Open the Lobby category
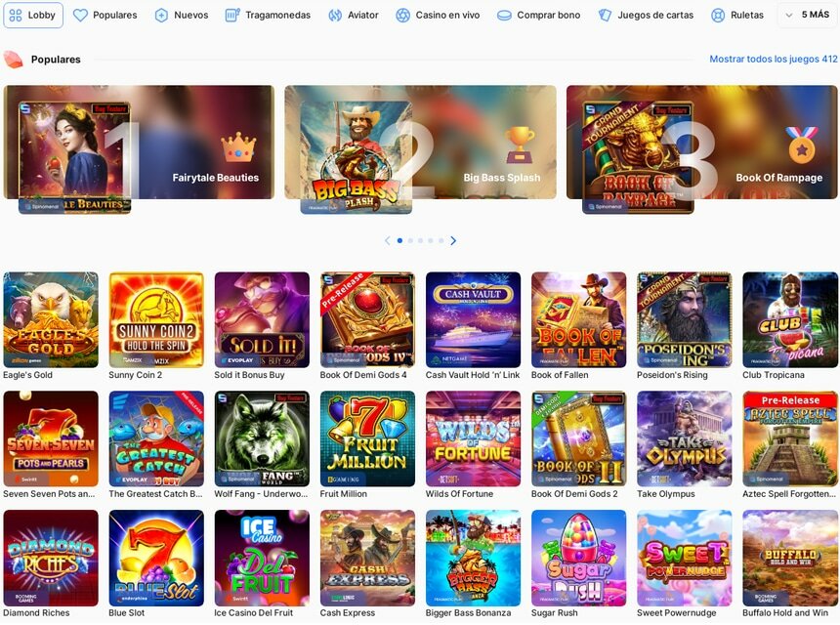The width and height of the screenshot is (840, 625). click(x=32, y=15)
